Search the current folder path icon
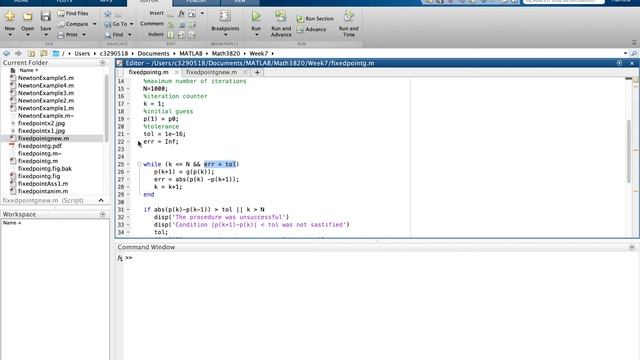The width and height of the screenshot is (640, 360). [x=634, y=53]
